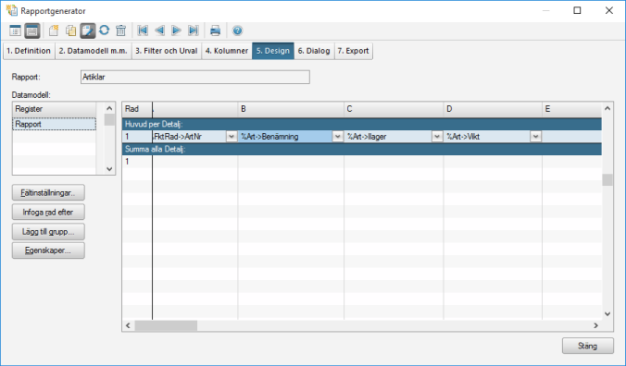Viewport: 626px width, 366px height.
Task: Click column header B
Action: coord(291,109)
